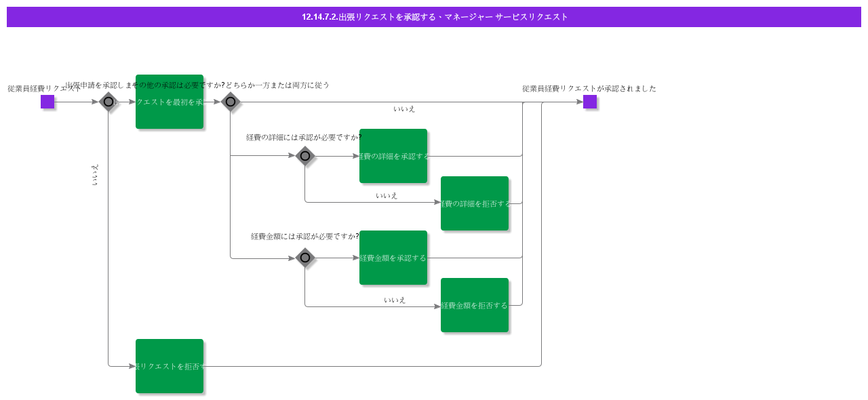868x400 pixels.
Task: Open the 経費金額を拒否する task box
Action: (475, 305)
